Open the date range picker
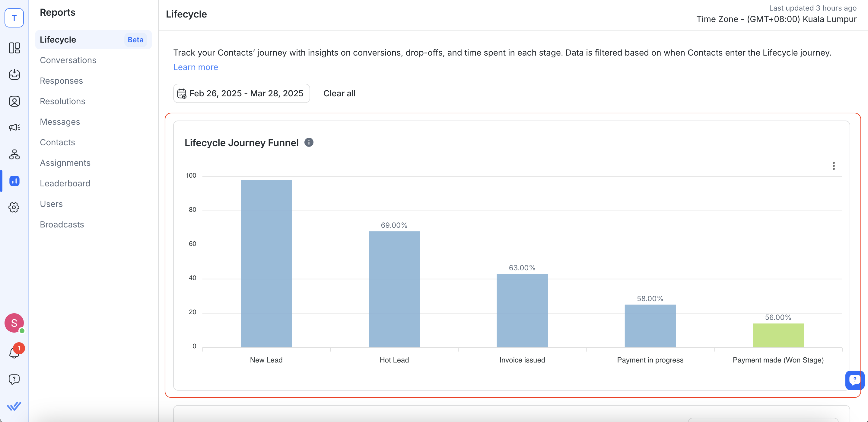868x422 pixels. tap(241, 93)
